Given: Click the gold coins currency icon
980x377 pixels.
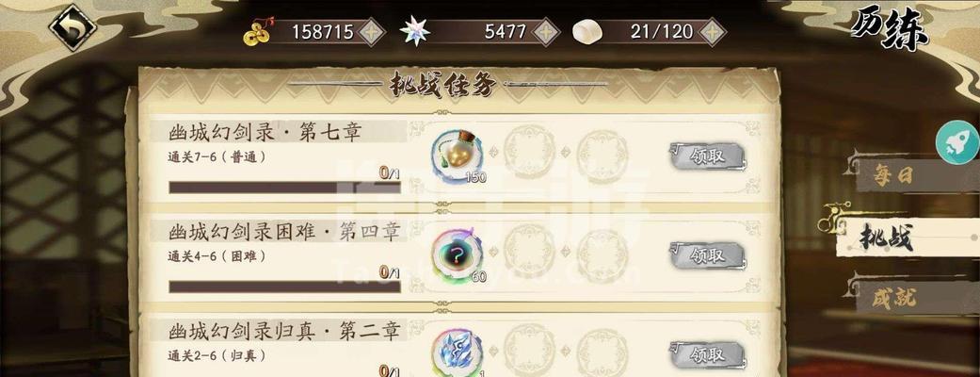Looking at the screenshot, I should (x=257, y=31).
